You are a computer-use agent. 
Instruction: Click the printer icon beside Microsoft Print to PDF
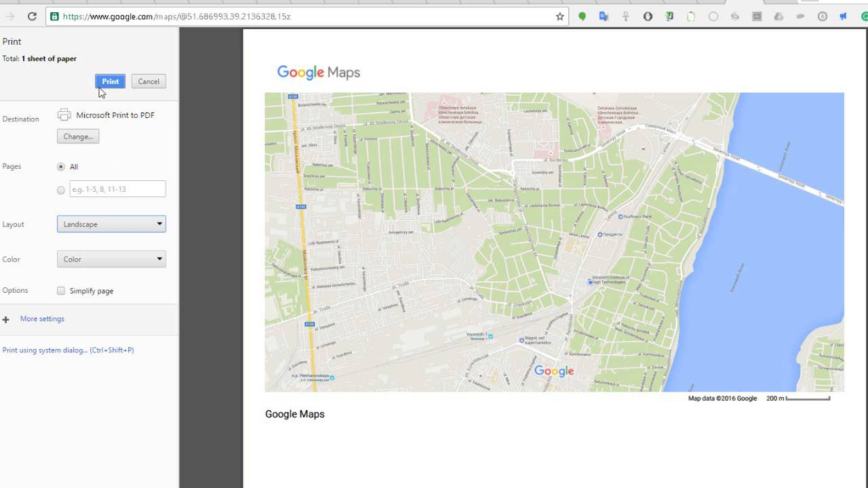pyautogui.click(x=64, y=115)
